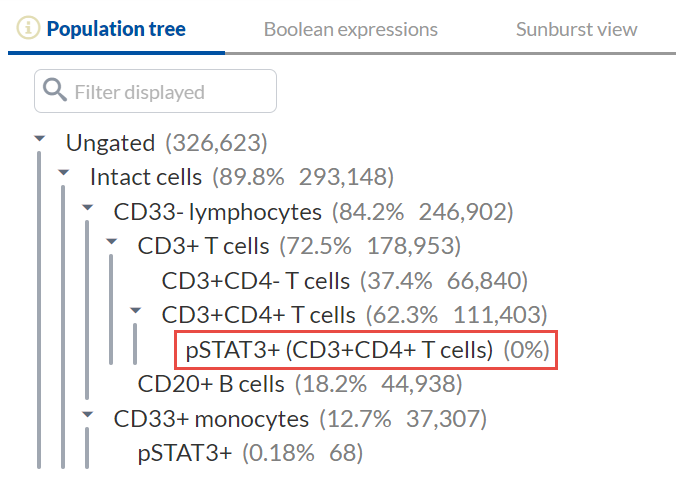Collapse the CD3+ T cells branch

(x=111, y=242)
